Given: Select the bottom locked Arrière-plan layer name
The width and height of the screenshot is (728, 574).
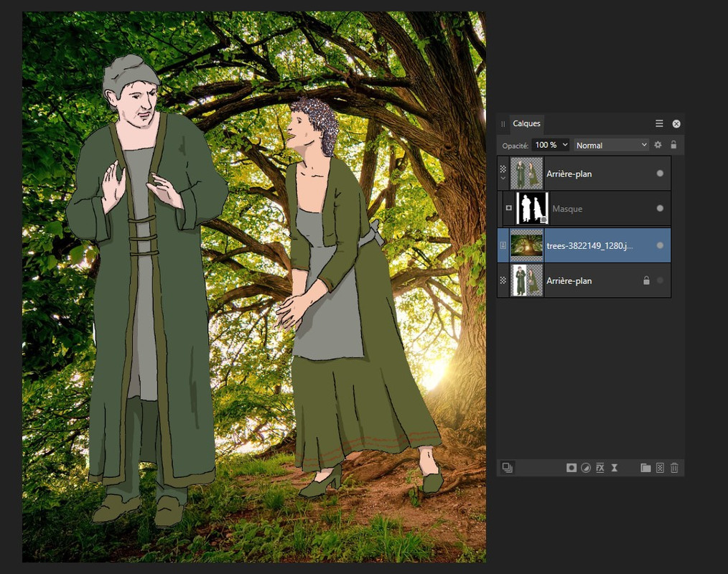Looking at the screenshot, I should click(x=569, y=281).
